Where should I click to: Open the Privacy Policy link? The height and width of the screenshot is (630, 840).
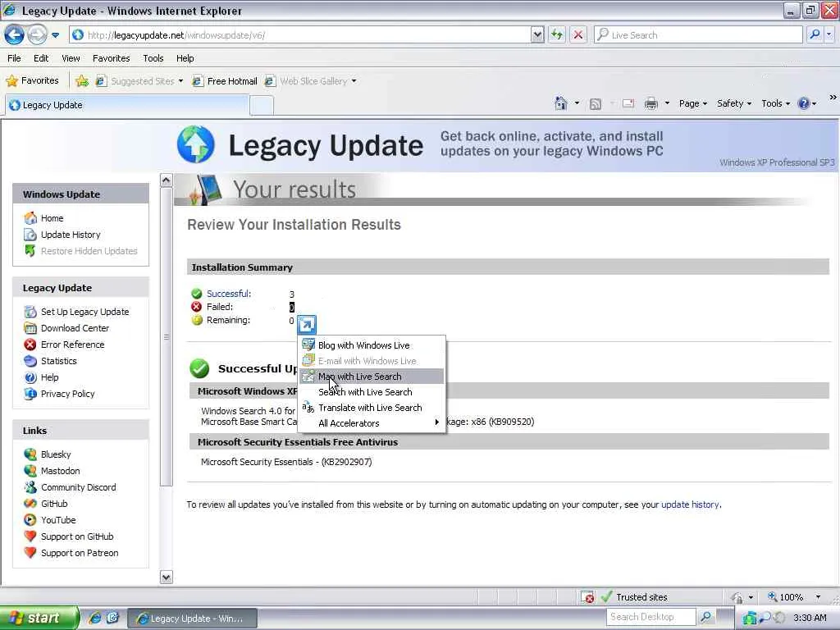point(67,394)
